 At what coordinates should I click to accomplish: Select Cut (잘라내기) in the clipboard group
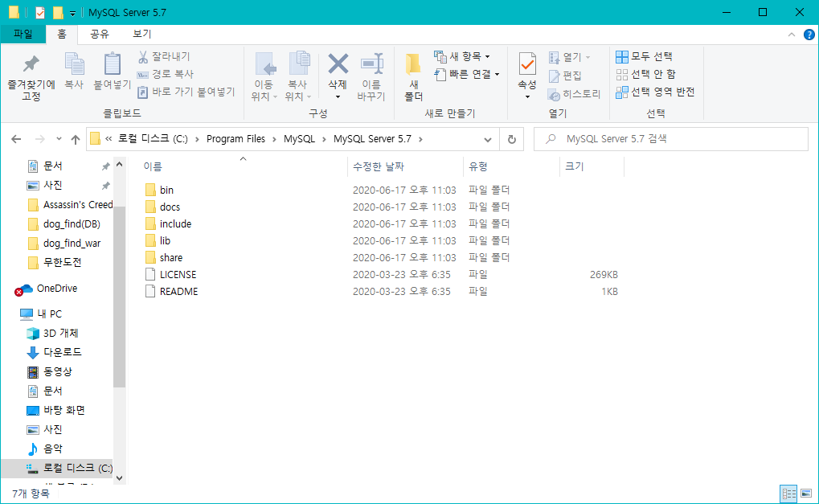tap(163, 56)
